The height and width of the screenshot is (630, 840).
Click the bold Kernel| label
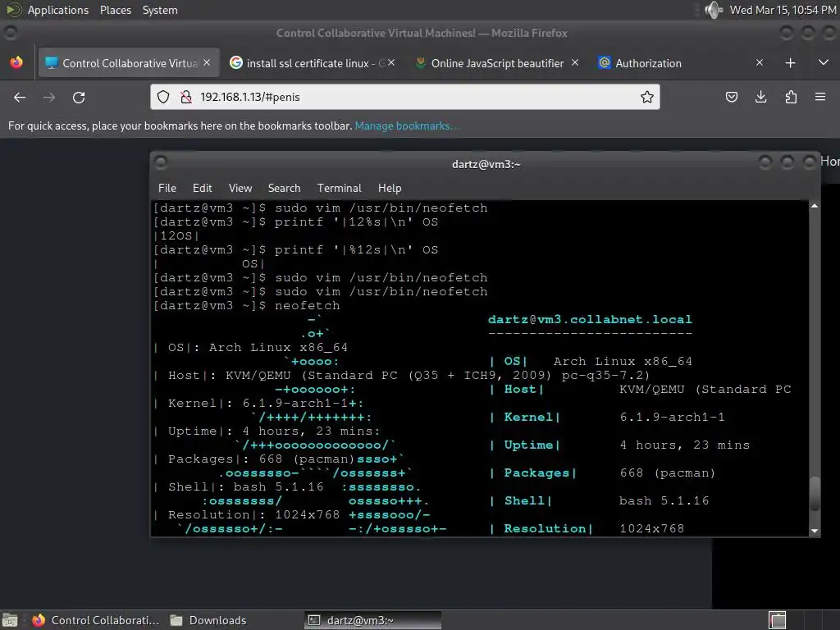[x=532, y=417]
